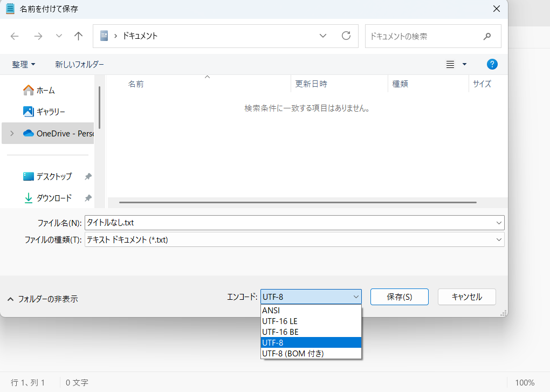This screenshot has width=550, height=392.
Task: Open help with the blue question mark
Action: 492,64
